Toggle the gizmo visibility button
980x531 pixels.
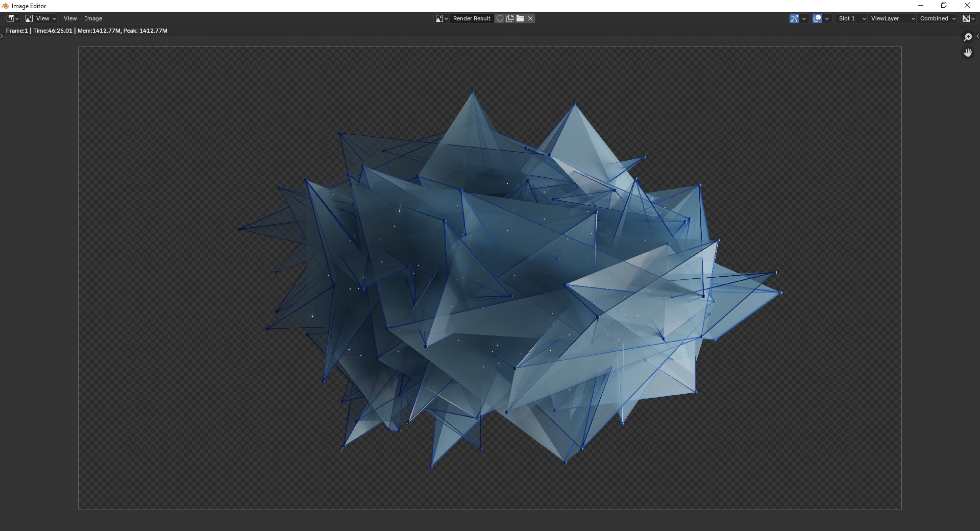pos(794,18)
